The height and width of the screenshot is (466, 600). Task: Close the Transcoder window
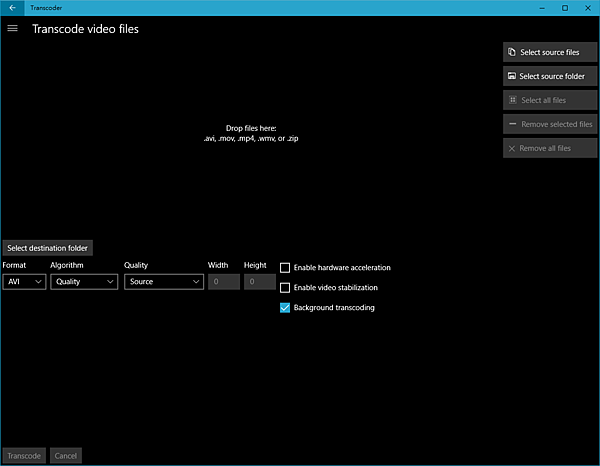(x=588, y=8)
